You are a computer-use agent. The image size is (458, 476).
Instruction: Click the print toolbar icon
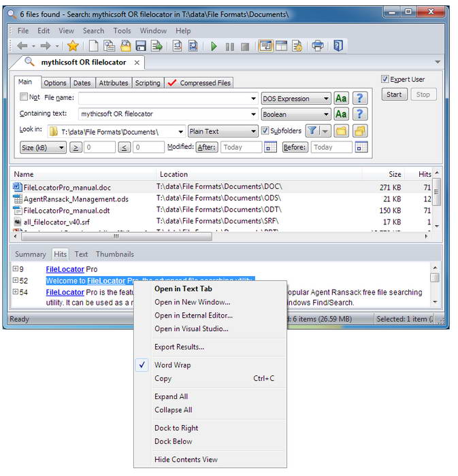[318, 46]
